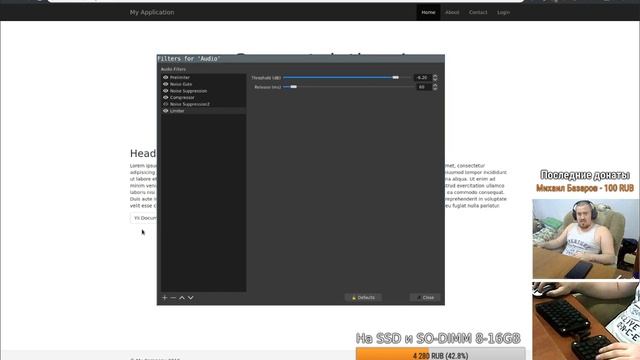This screenshot has width=640, height=360.
Task: Select the Limiter filter row
Action: click(x=204, y=111)
